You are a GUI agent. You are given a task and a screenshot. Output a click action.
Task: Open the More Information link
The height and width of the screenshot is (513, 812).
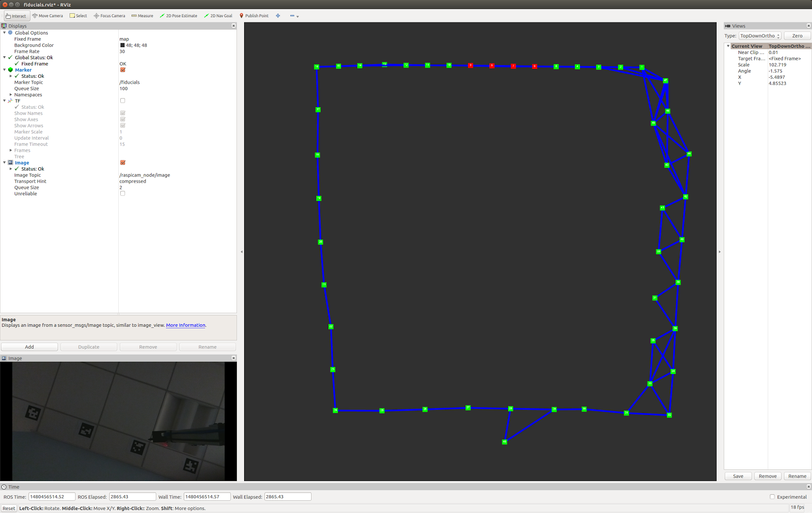tap(186, 325)
